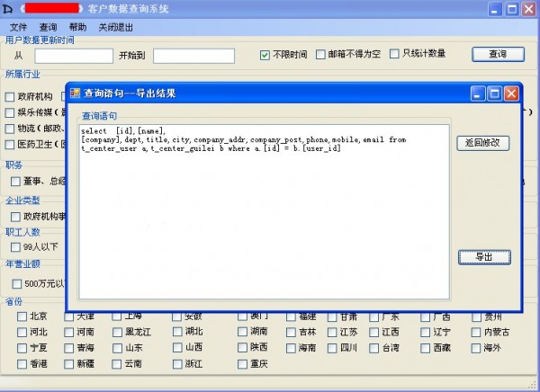Focus the end date field after 开始到
Screen dimensions: 540x392
[193, 56]
